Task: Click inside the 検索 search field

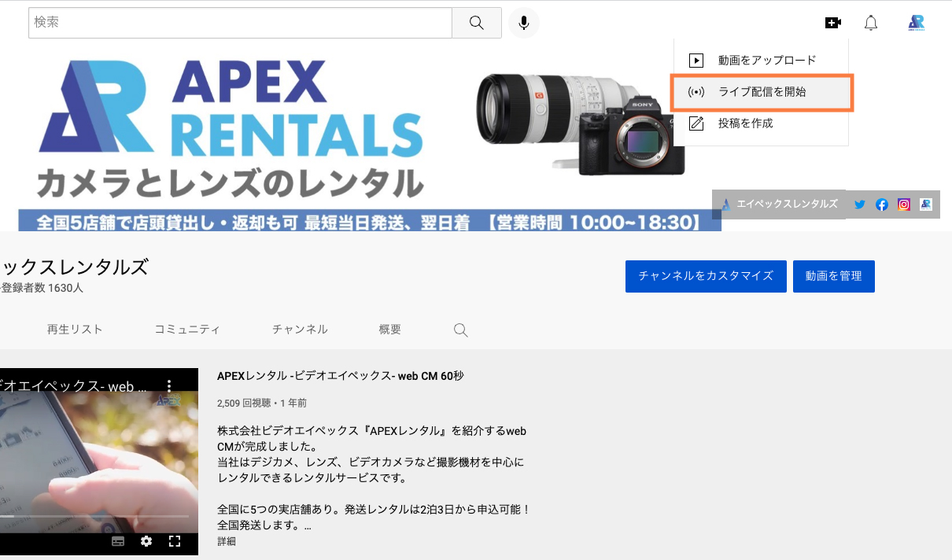Action: coord(236,22)
